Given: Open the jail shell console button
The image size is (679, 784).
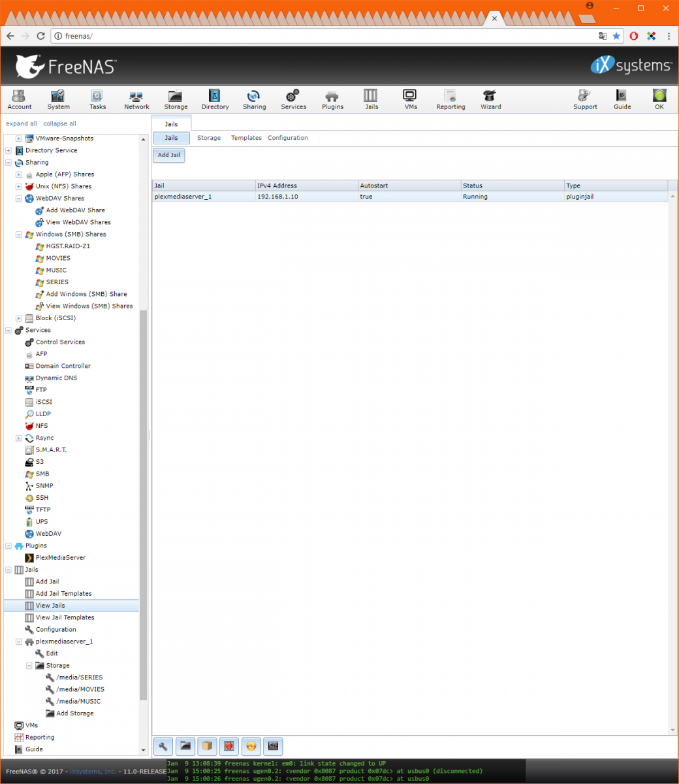Looking at the screenshot, I should coord(273,745).
